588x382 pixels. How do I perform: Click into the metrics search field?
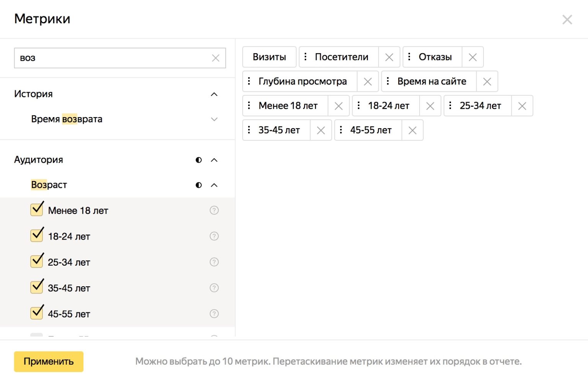tap(111, 58)
